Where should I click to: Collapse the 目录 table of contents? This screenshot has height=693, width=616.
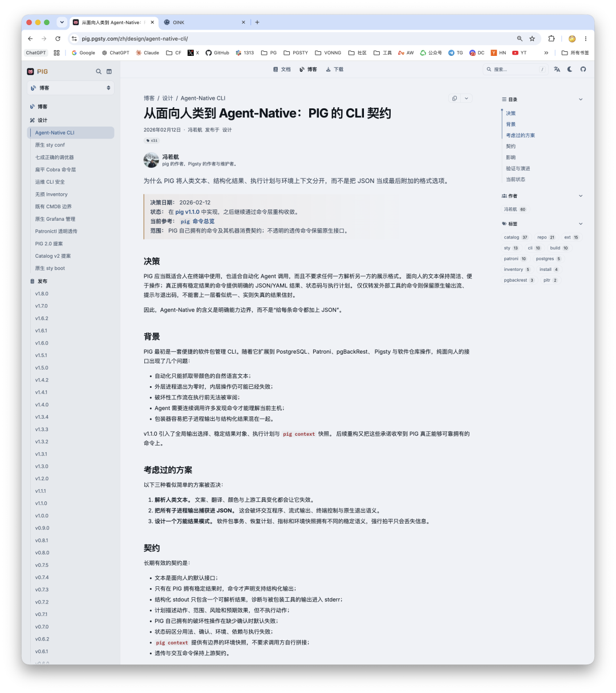[x=581, y=99]
